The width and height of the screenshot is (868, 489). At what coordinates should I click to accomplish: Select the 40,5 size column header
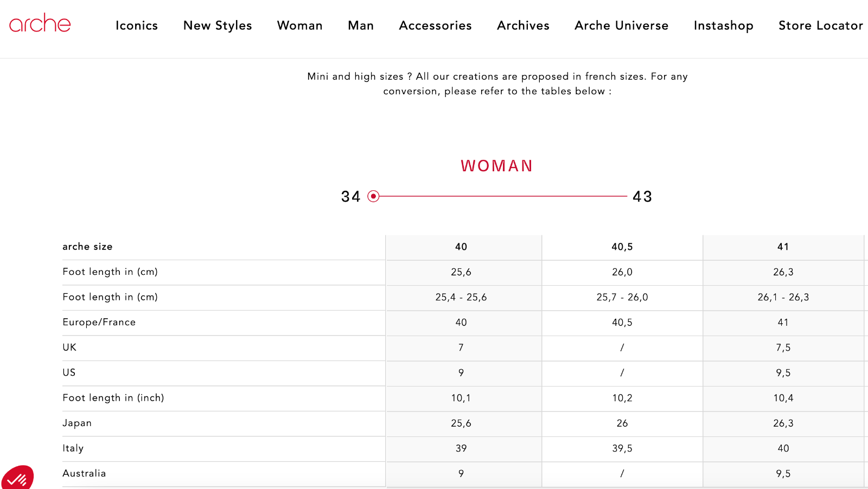coord(622,247)
